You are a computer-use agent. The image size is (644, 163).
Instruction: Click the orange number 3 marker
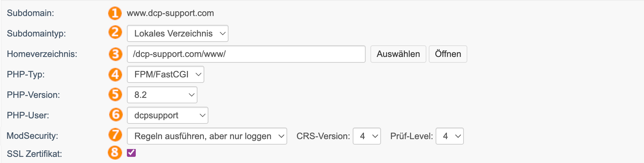coord(115,54)
